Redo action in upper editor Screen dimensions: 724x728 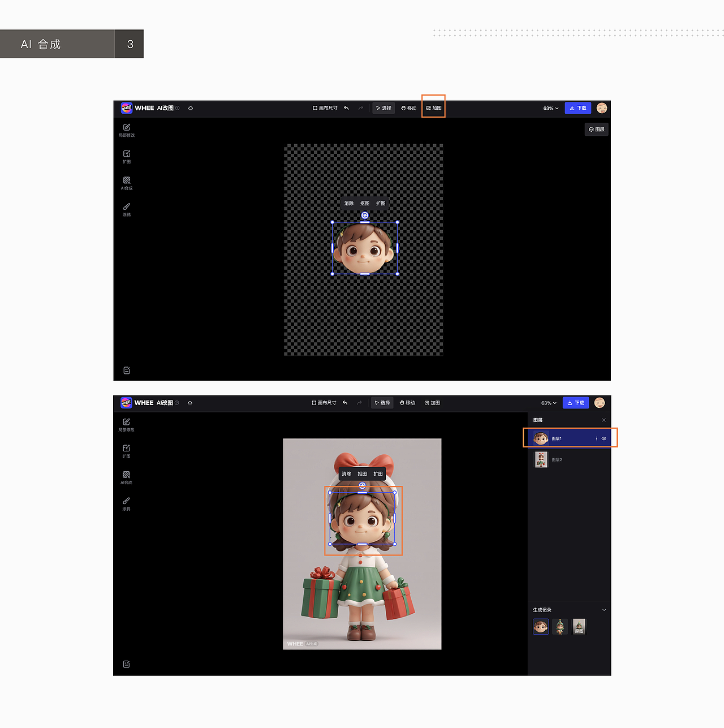click(360, 108)
